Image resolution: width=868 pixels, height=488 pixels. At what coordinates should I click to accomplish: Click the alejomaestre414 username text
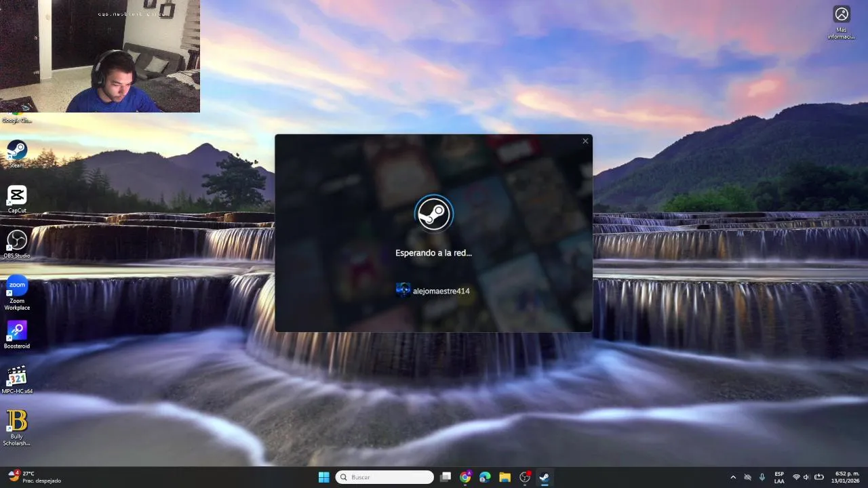tap(441, 291)
